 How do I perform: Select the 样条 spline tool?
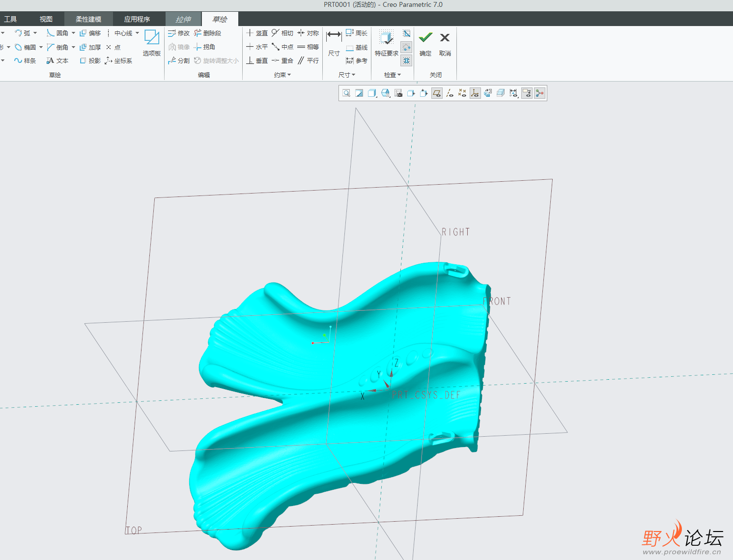[25, 60]
